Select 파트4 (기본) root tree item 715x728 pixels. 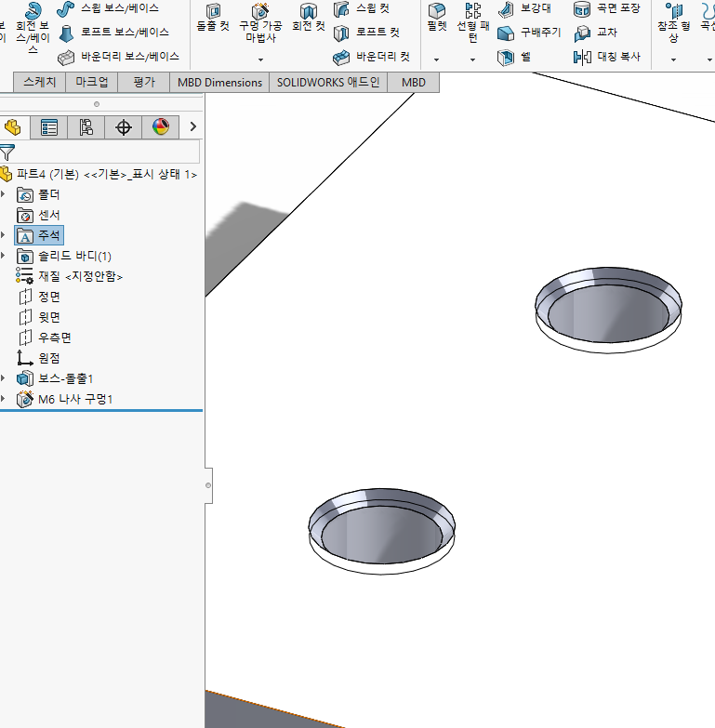(x=99, y=174)
